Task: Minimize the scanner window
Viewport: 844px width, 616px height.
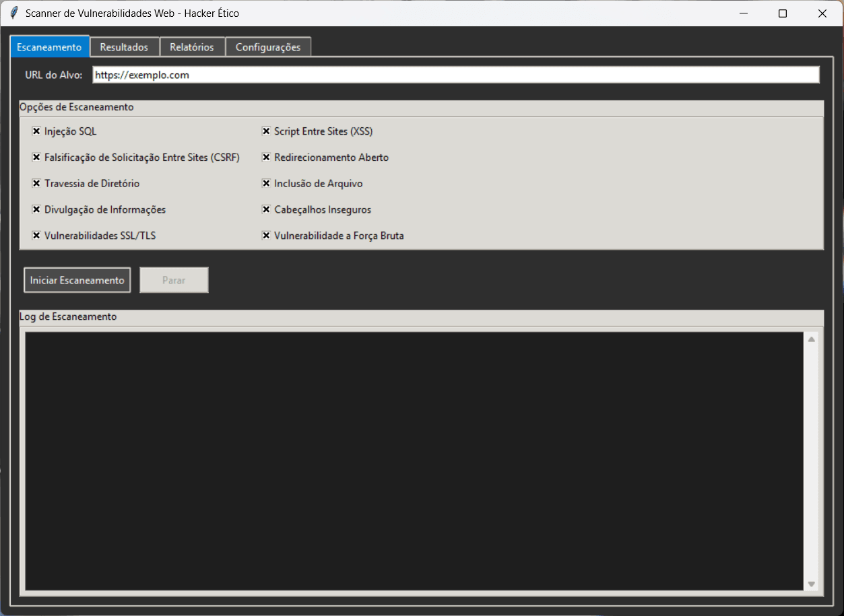Action: (744, 13)
